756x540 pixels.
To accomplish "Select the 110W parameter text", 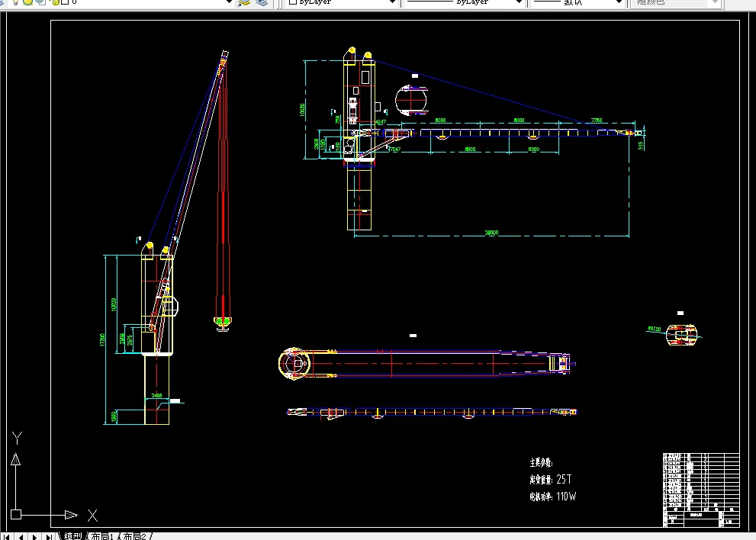I will [x=566, y=496].
